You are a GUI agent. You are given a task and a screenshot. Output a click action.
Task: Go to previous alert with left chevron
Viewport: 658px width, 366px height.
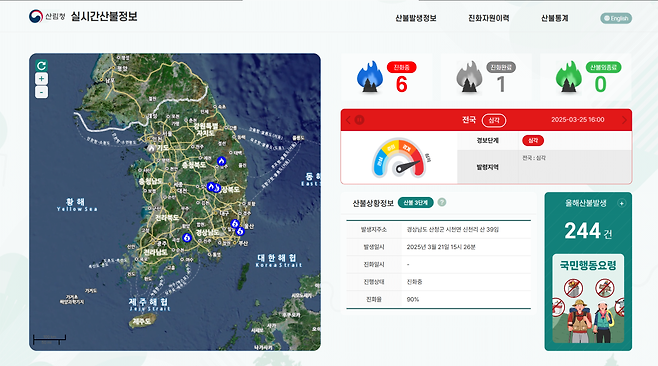tap(348, 120)
